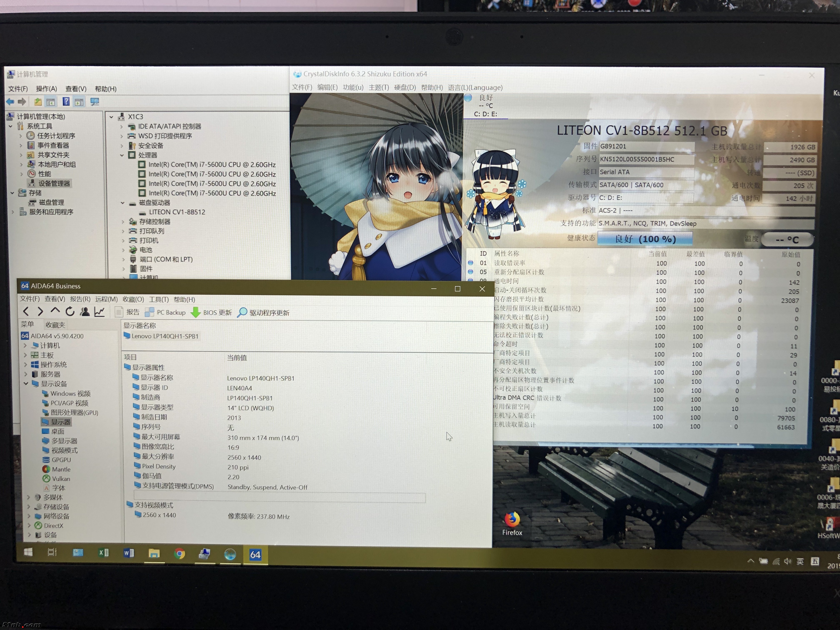840x630 pixels.
Task: Open 工具(T) menu in AIDA64
Action: [x=159, y=299]
